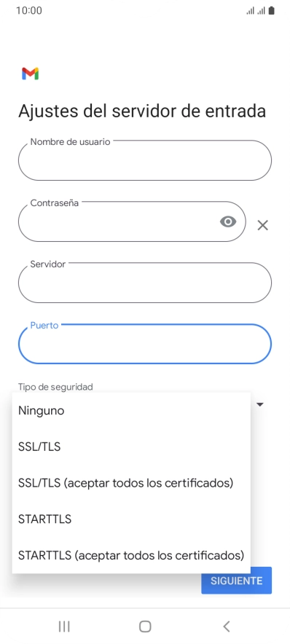Image resolution: width=290 pixels, height=644 pixels.
Task: Focus the Servidor input field
Action: click(145, 283)
